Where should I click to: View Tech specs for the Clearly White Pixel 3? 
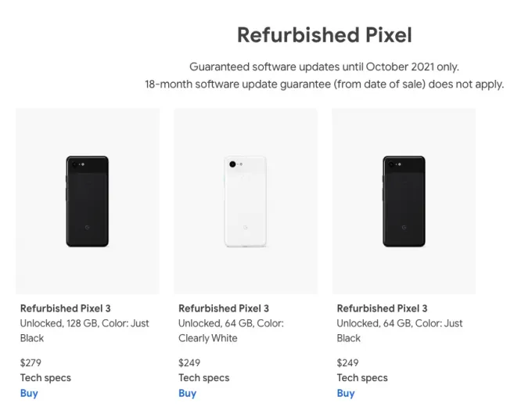coord(203,378)
